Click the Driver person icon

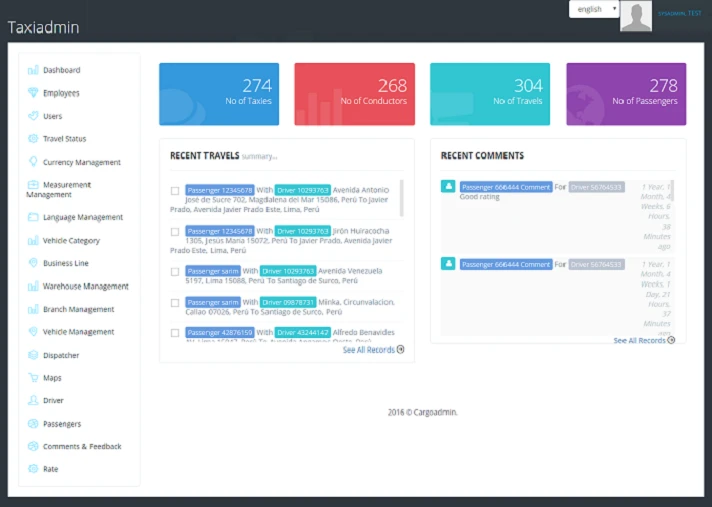click(x=33, y=401)
